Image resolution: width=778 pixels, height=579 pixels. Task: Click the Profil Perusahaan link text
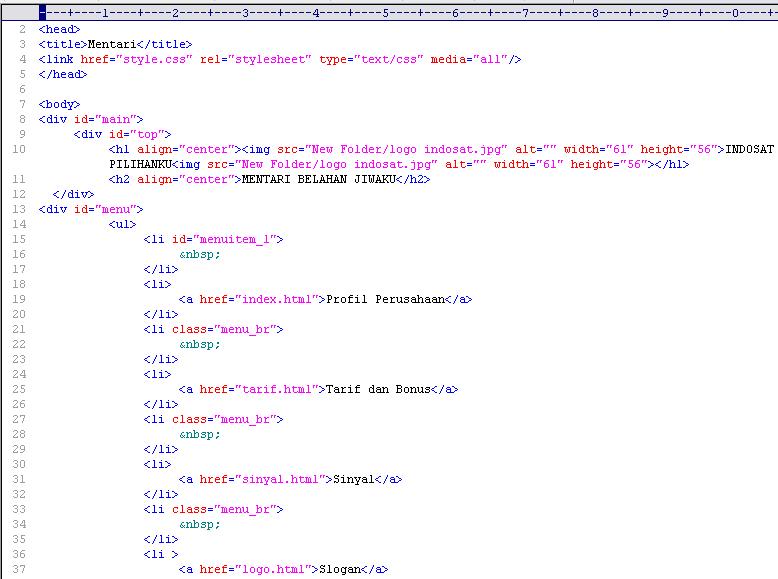pos(386,299)
